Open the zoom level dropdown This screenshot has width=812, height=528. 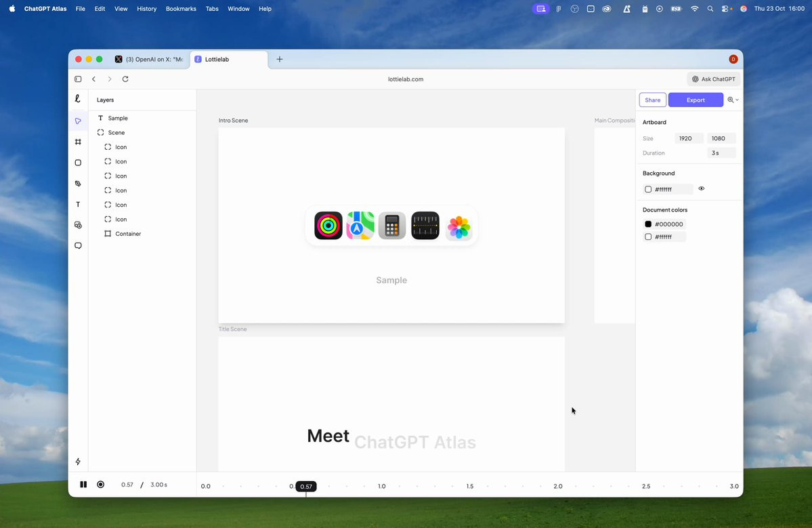point(733,100)
